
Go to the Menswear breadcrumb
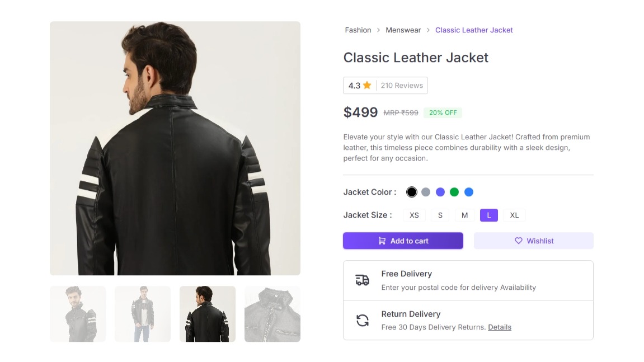pos(403,30)
